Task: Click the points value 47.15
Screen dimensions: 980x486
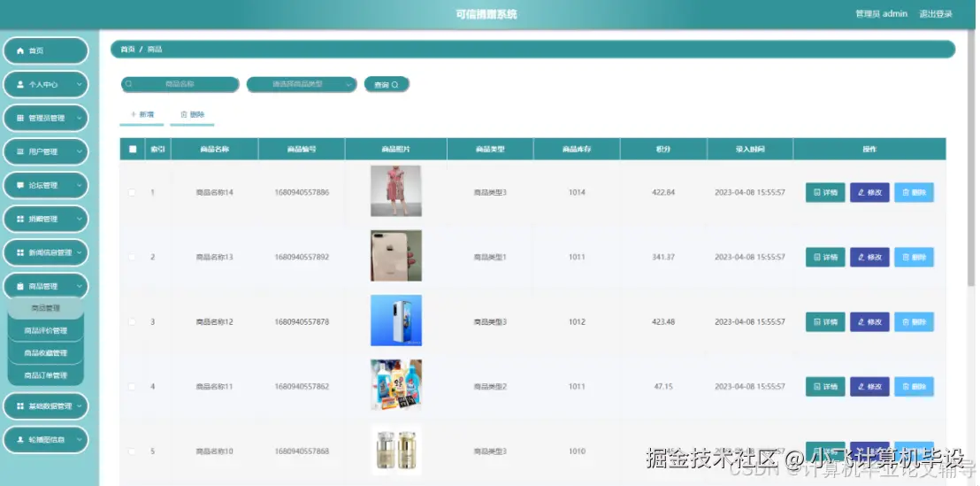Action: click(x=663, y=387)
